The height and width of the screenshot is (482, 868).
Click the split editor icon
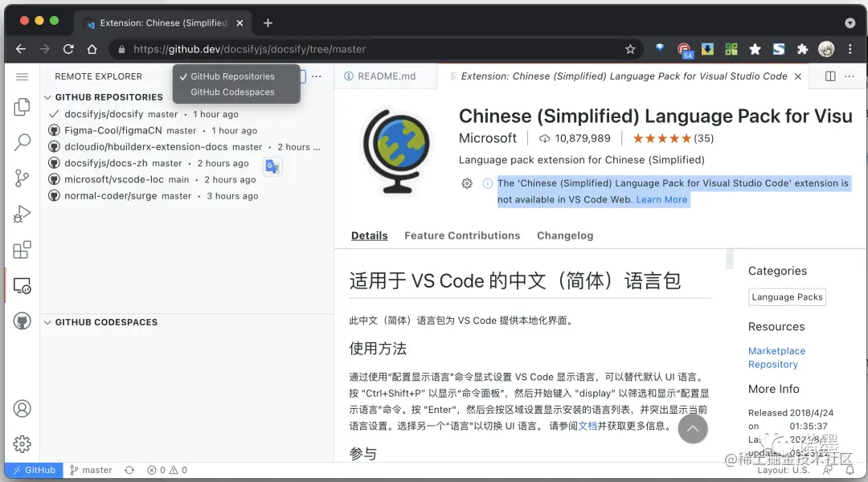[x=830, y=76]
